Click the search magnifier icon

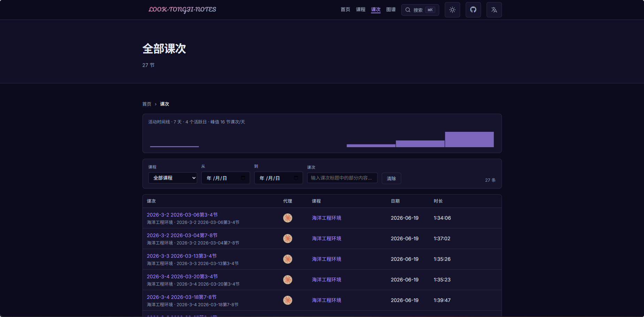coord(408,10)
